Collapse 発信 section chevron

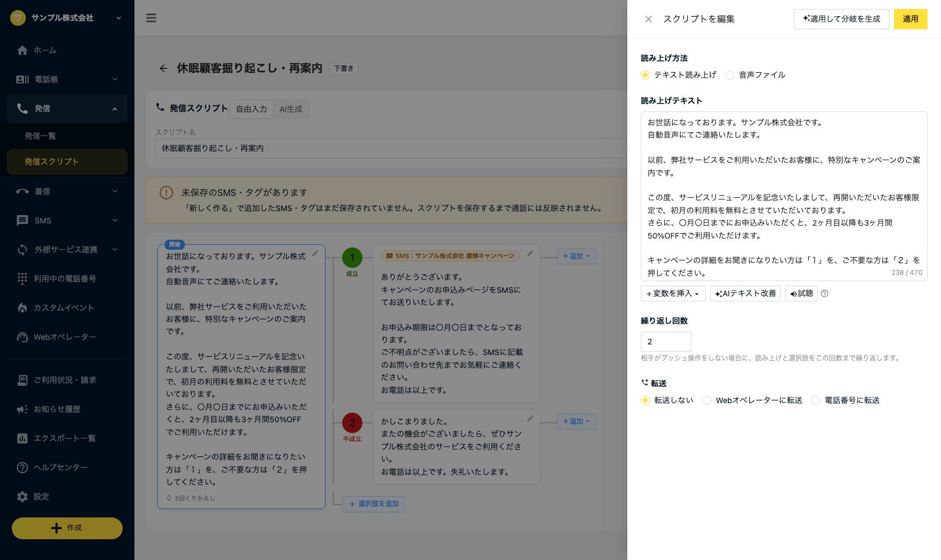point(115,109)
